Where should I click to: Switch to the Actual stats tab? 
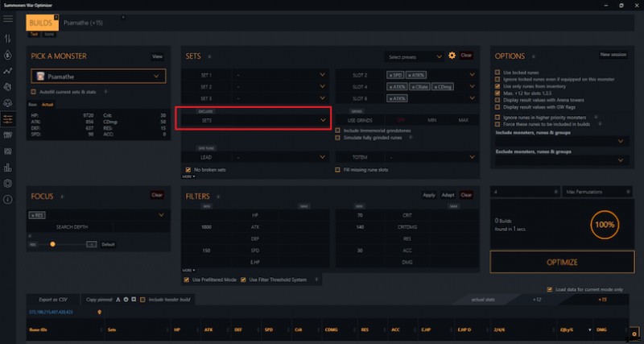pos(47,105)
